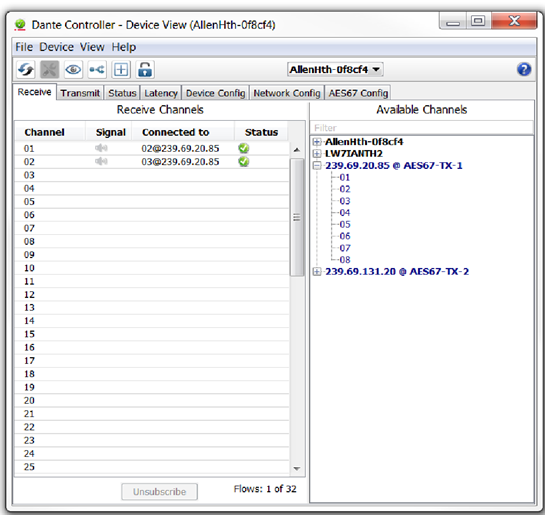Open the blue Help question mark icon
This screenshot has width=545, height=515.
(x=523, y=69)
